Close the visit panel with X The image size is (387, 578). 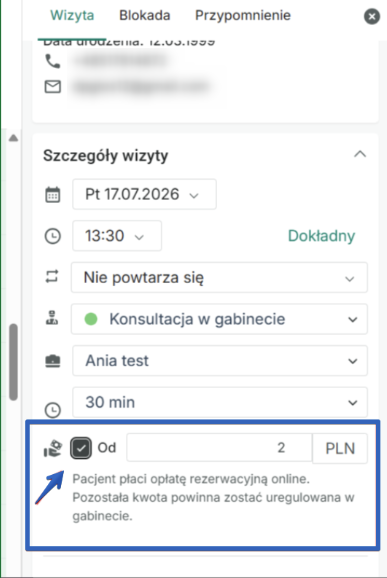[372, 17]
